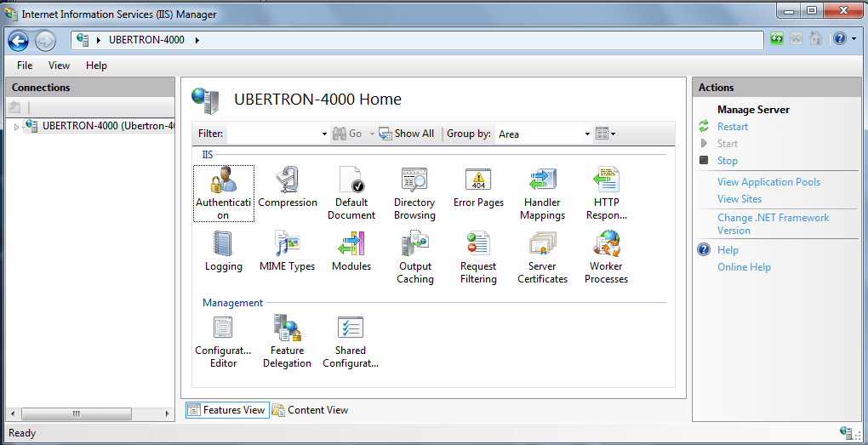Click the green refresh page icon
Viewport: 868px width, 445px height.
click(x=777, y=39)
